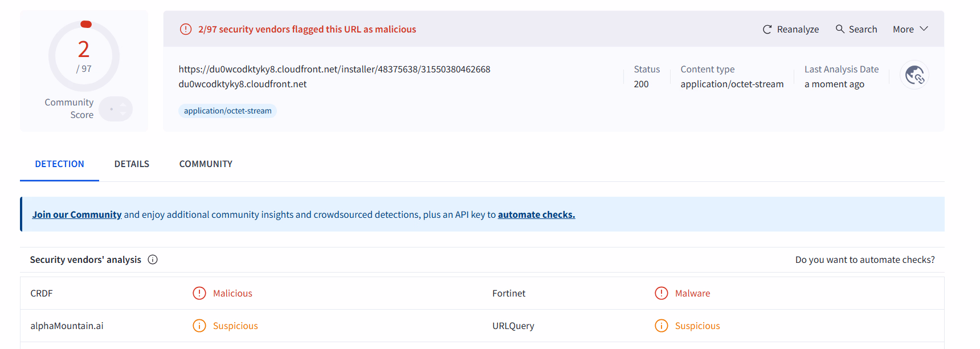Screen dimensions: 980x349
Task: Click the orange info icon for alphaMountain.ai Suspicious
Action: (199, 326)
